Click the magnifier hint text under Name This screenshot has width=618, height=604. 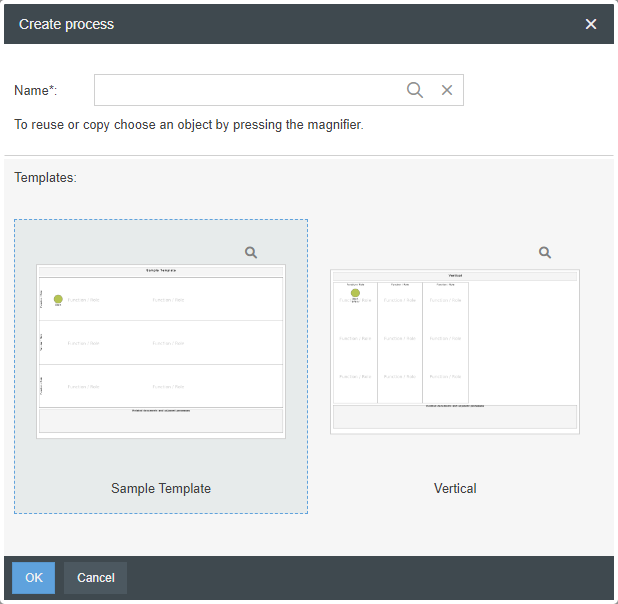tap(188, 126)
